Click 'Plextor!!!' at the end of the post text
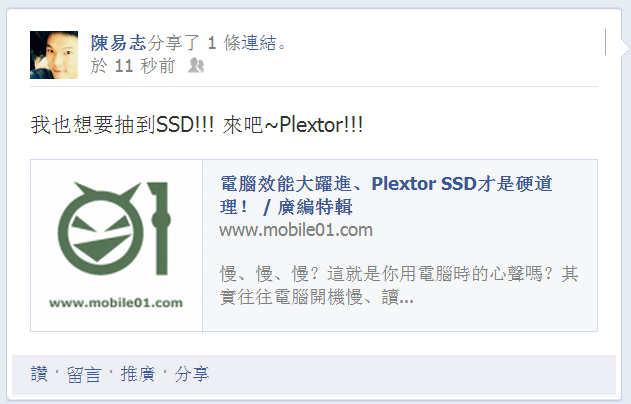 pyautogui.click(x=321, y=124)
